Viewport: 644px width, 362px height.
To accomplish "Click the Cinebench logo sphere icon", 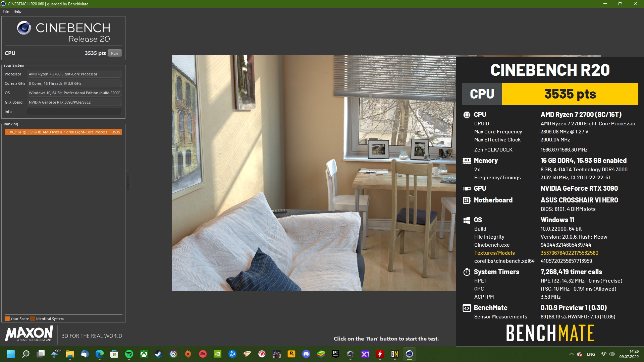I will (x=24, y=28).
